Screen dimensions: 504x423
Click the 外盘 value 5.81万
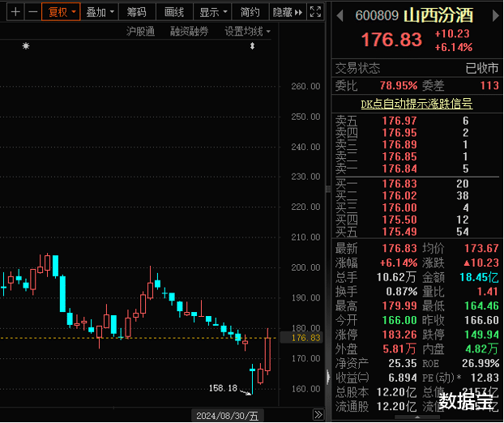[399, 349]
